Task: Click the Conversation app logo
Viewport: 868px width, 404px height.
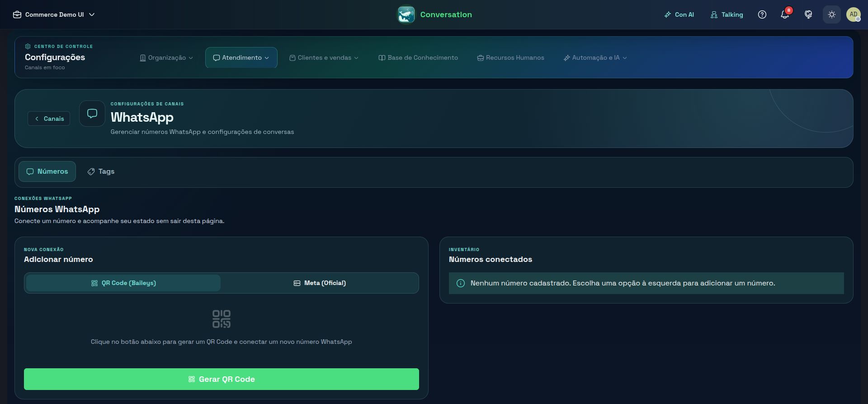Action: coord(406,14)
